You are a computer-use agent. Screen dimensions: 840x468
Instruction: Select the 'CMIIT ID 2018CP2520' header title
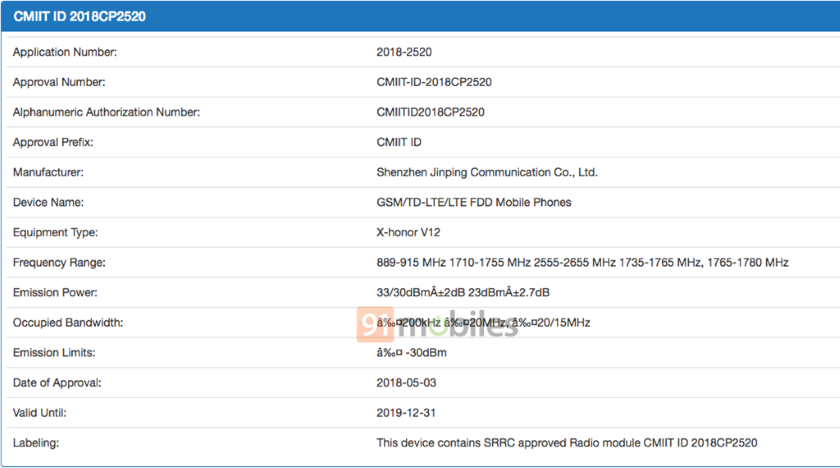tap(79, 17)
